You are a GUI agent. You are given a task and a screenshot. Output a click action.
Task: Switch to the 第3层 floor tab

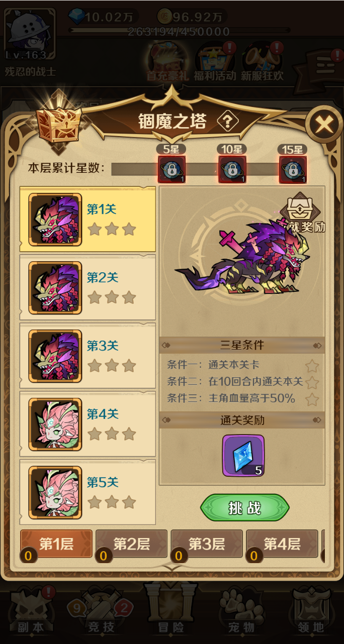tap(207, 544)
